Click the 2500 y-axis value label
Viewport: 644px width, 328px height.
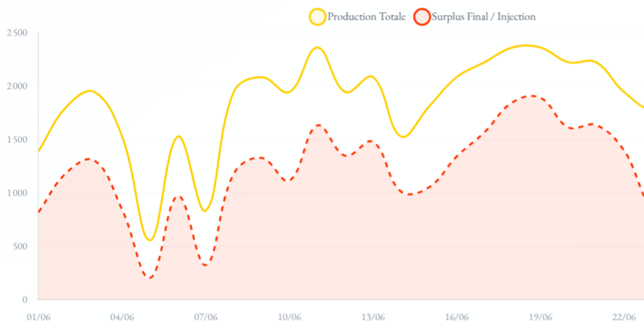coord(17,33)
